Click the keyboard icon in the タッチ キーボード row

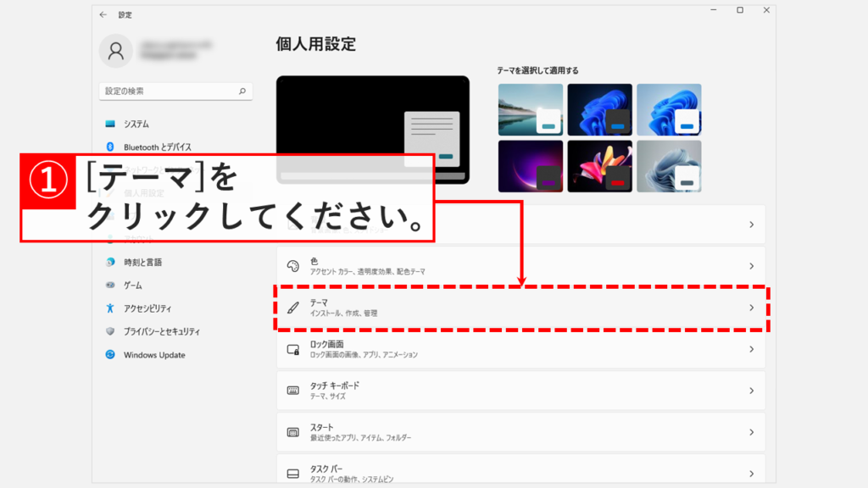click(293, 391)
